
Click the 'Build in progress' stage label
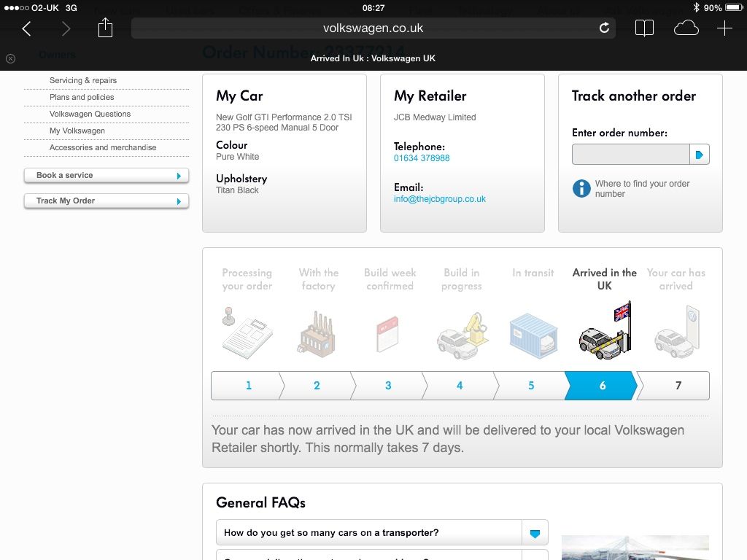coord(462,279)
